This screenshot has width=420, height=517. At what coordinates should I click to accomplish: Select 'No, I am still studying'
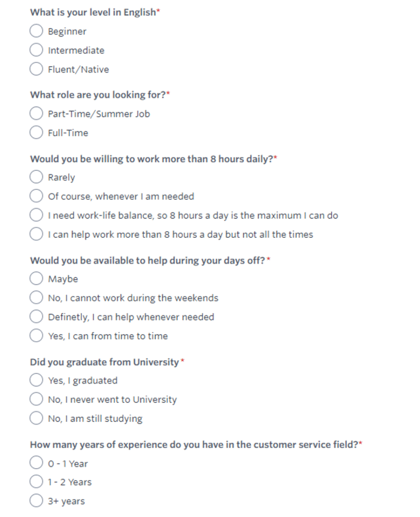[x=36, y=418]
